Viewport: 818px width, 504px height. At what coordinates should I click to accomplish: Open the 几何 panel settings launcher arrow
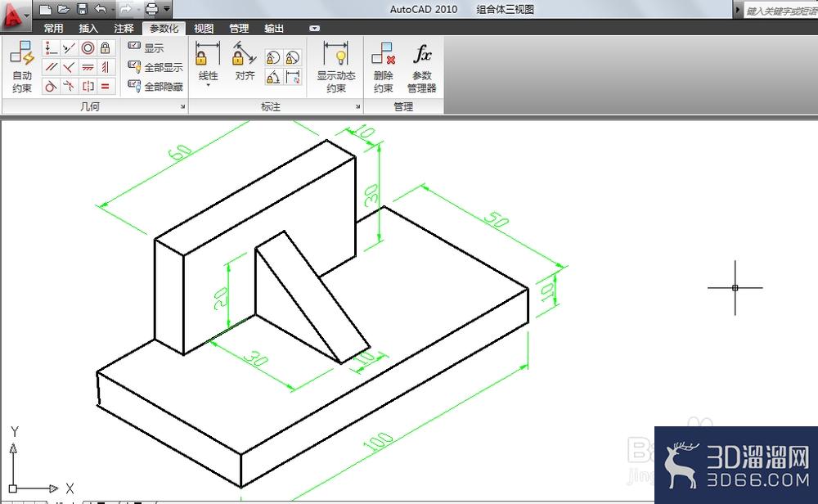coord(182,106)
